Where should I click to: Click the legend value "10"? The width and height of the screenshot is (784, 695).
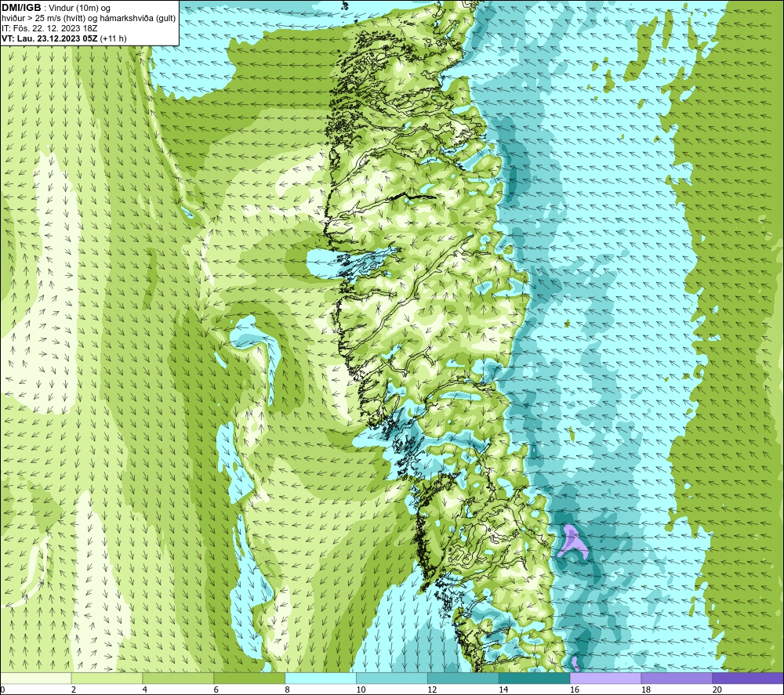pos(361,690)
